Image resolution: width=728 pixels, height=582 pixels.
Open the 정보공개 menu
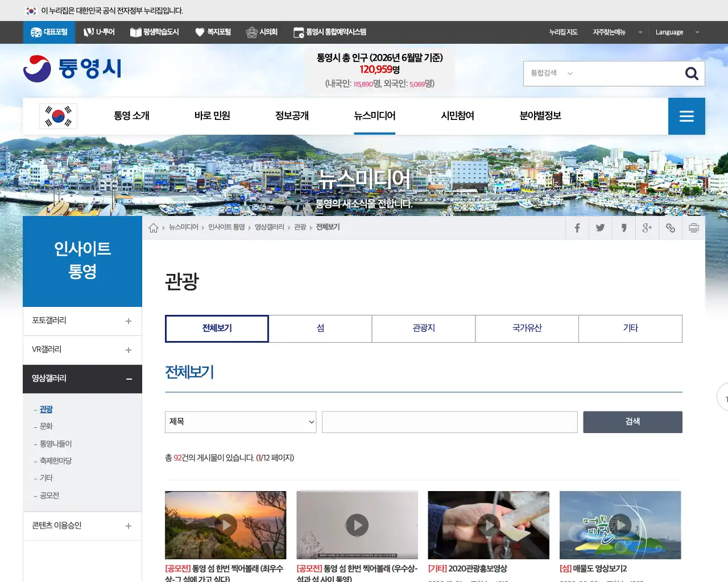292,116
